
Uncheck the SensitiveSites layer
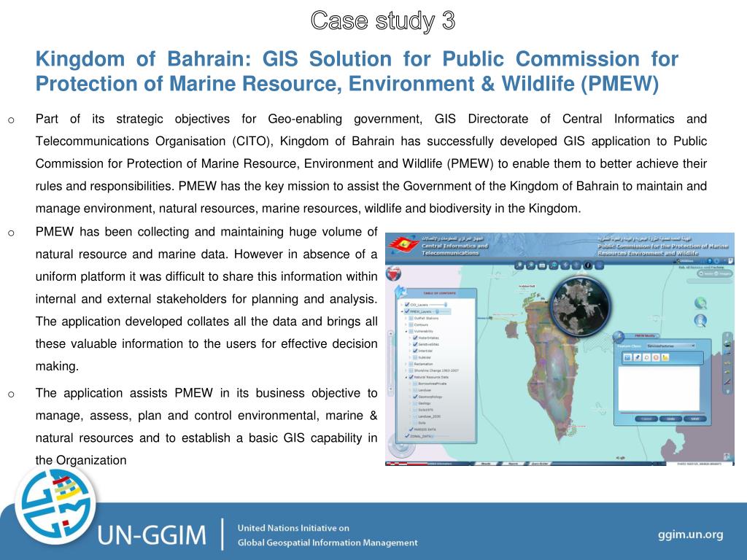[x=415, y=344]
